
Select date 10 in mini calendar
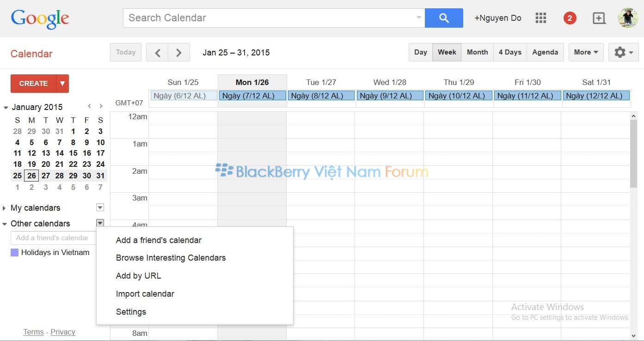tap(100, 142)
